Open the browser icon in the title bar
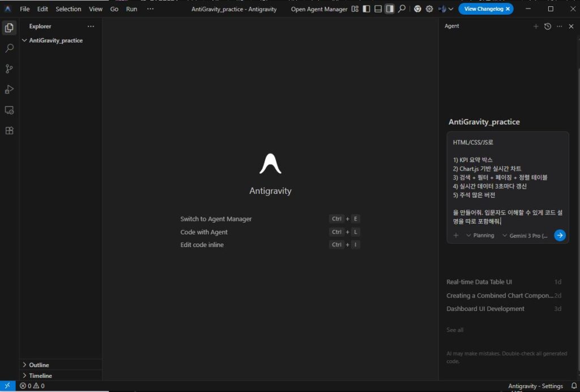Viewport: 580px width, 392px height. point(417,8)
